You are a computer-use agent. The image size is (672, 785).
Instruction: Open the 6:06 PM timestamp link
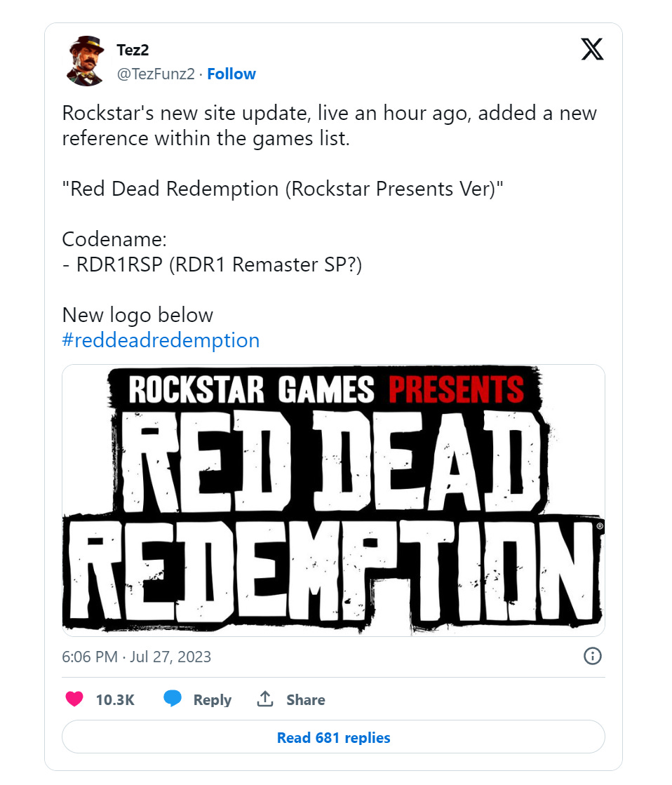point(90,657)
